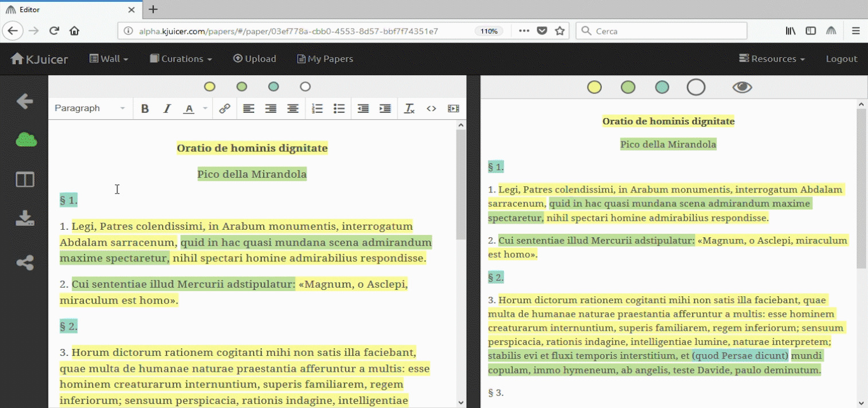The image size is (868, 408).
Task: Click the KJuicer extension icon in browser toolbar
Action: coord(831,31)
